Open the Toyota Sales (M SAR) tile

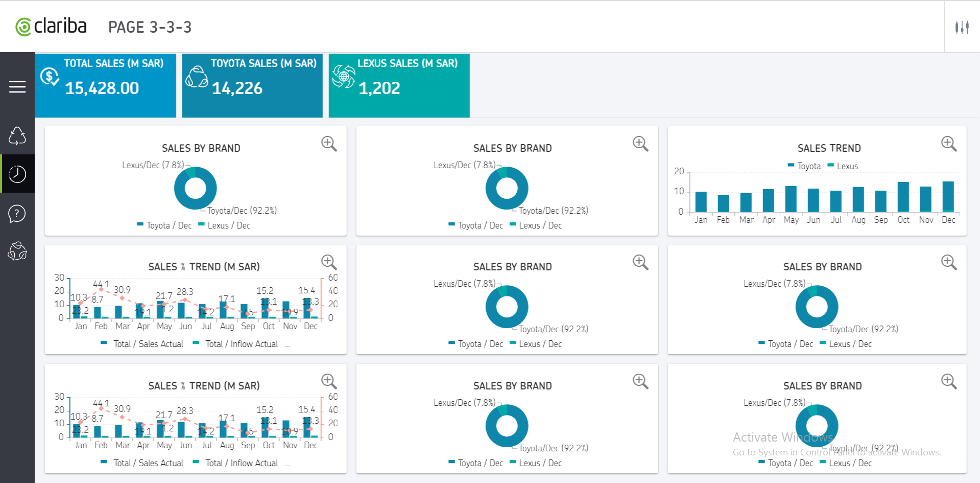click(252, 85)
